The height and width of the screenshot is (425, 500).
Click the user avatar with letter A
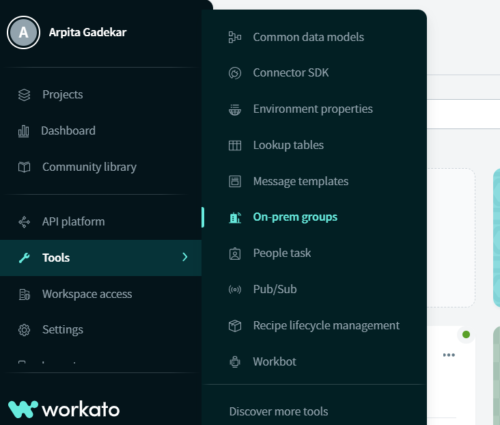point(23,32)
